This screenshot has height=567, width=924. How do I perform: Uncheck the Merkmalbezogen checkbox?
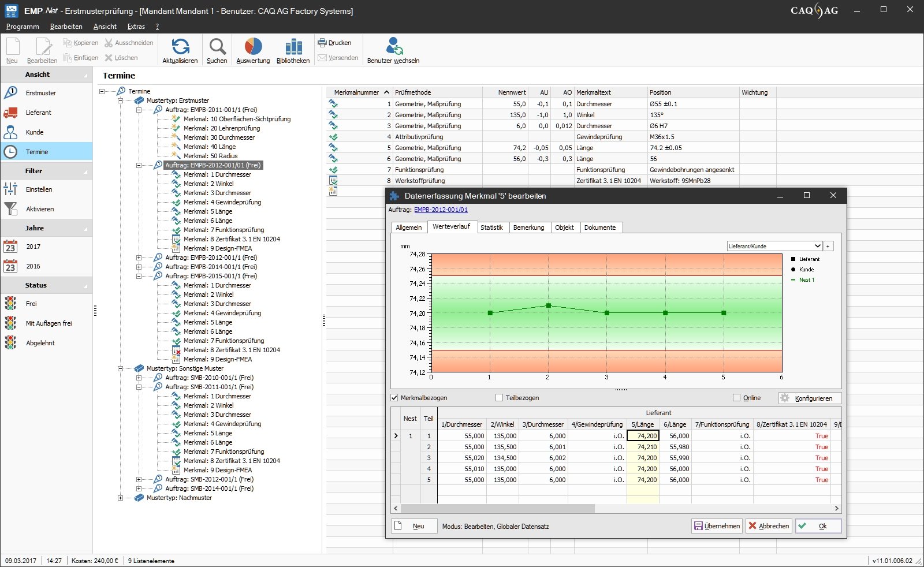coord(394,398)
